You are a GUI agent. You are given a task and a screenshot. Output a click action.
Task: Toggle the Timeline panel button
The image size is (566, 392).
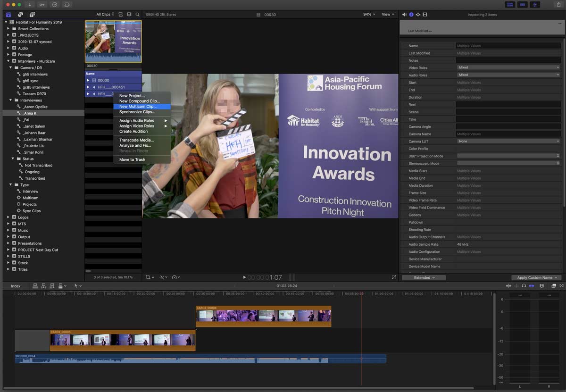(x=522, y=4)
